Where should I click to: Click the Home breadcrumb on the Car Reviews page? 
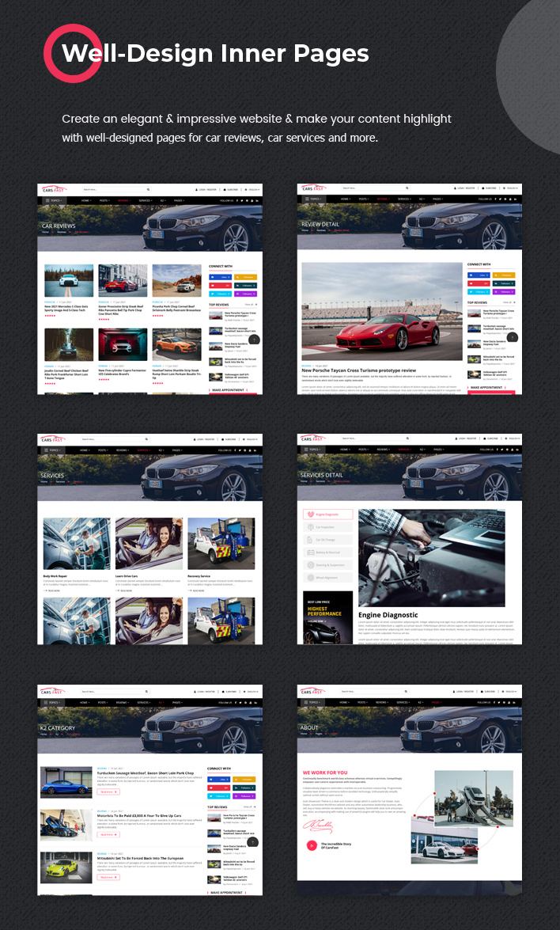tap(46, 232)
